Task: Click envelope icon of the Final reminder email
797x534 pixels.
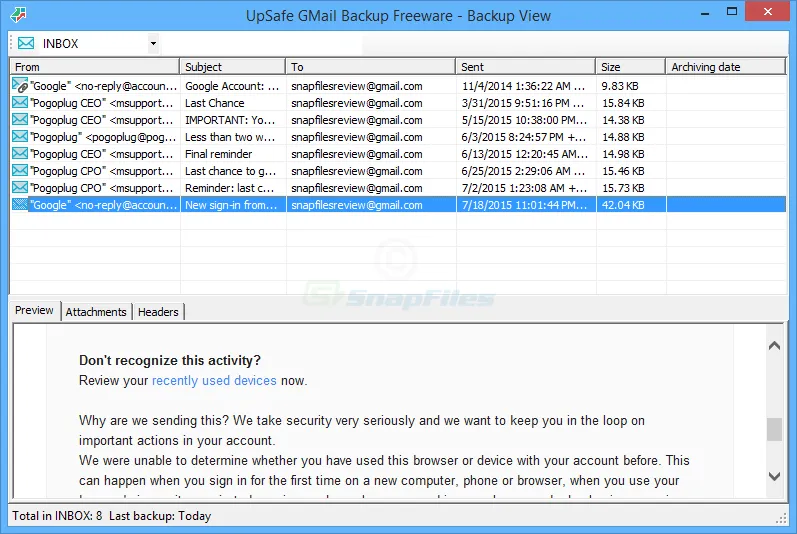Action: tap(20, 153)
